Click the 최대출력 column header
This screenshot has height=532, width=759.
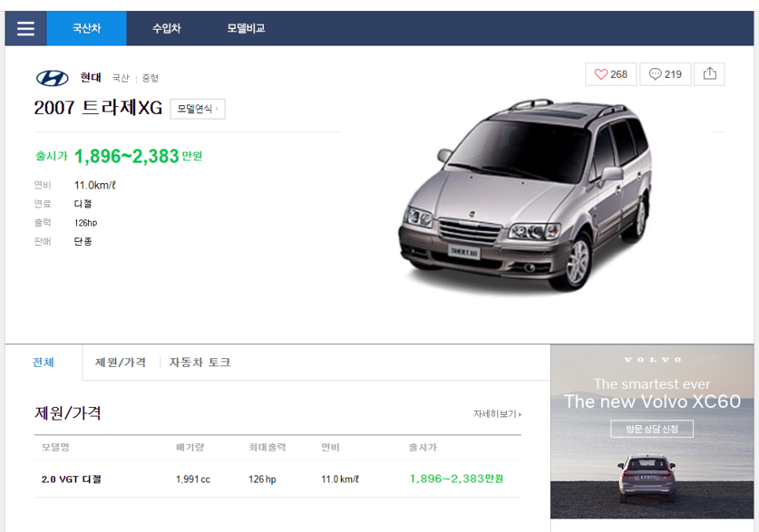(x=267, y=447)
